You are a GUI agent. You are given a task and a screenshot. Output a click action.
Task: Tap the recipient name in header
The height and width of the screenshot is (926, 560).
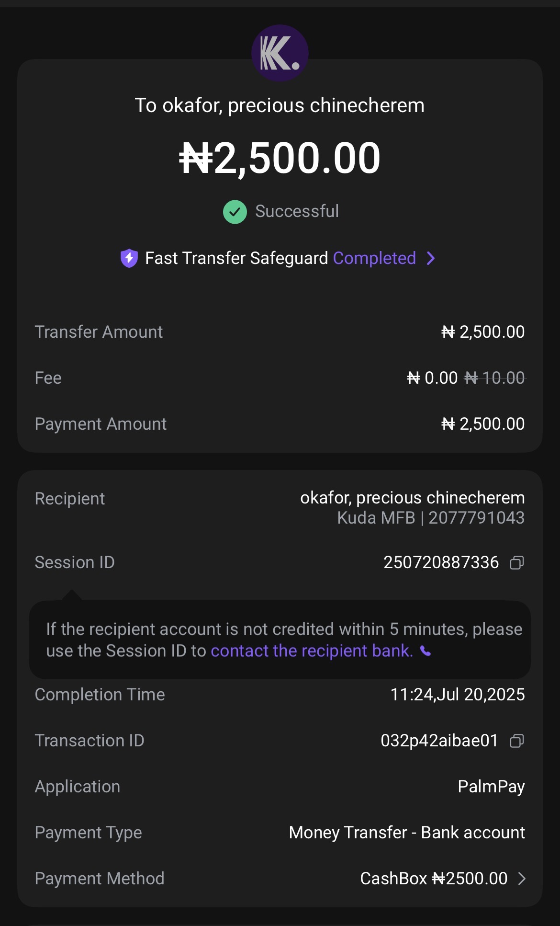(280, 105)
